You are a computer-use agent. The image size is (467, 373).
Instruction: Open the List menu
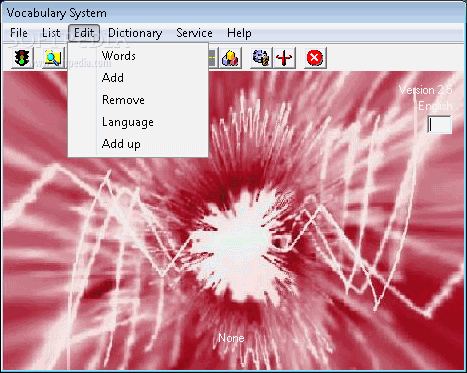click(x=51, y=33)
